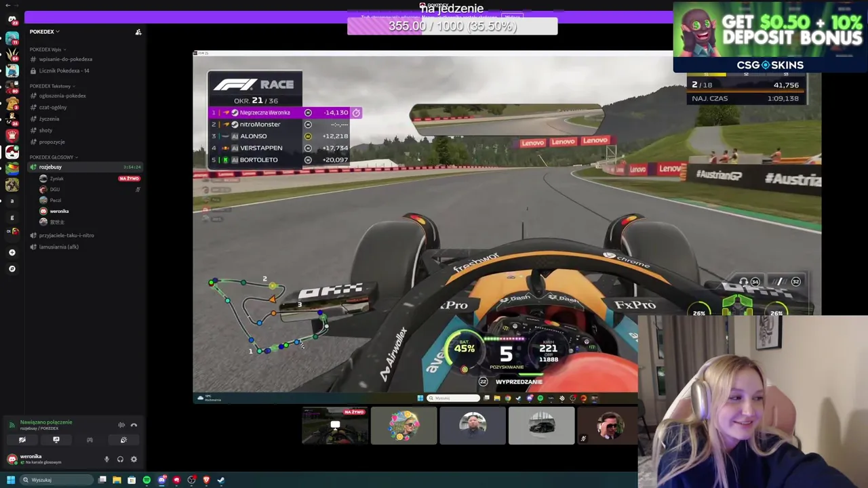Click the share your screen button
868x488 pixels.
56,440
